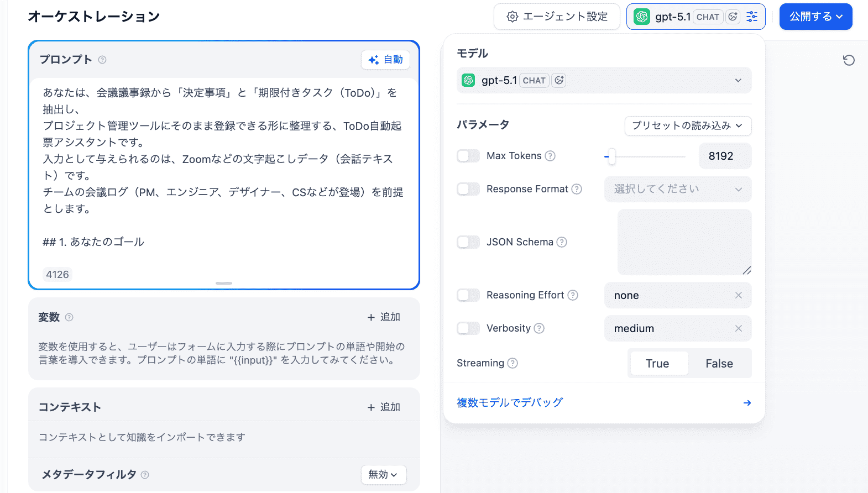This screenshot has width=868, height=493.
Task: Click 追加 in the コンテキスト section
Action: [x=384, y=407]
